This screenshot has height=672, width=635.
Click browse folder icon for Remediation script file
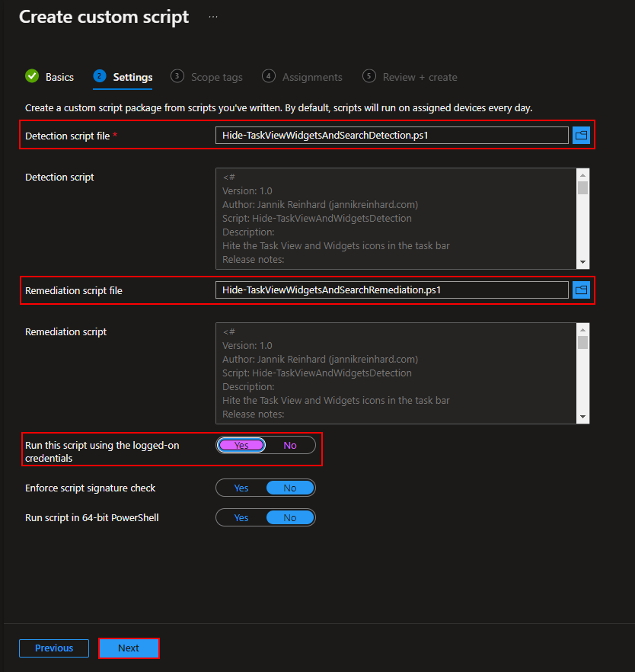[581, 290]
